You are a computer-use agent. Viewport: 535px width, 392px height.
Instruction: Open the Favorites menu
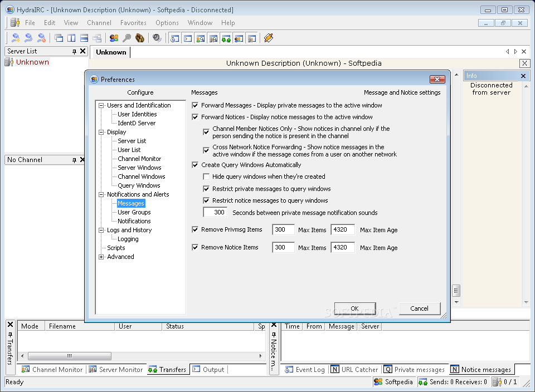coord(133,23)
